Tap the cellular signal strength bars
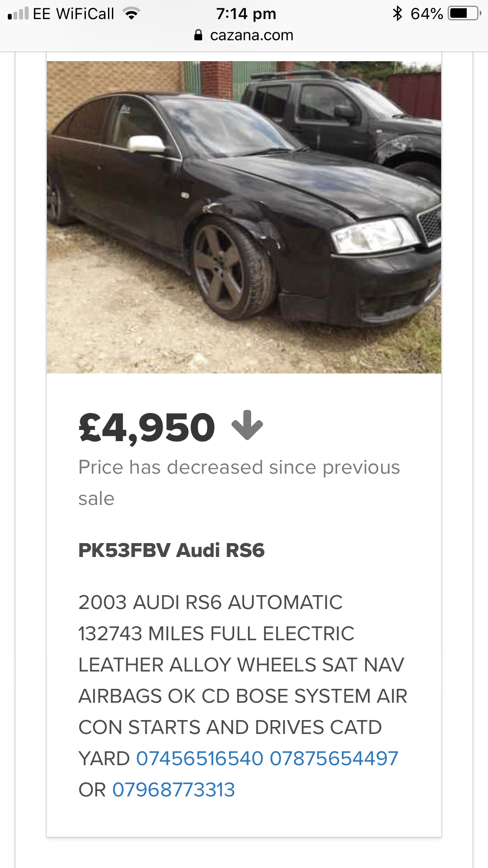 point(18,13)
